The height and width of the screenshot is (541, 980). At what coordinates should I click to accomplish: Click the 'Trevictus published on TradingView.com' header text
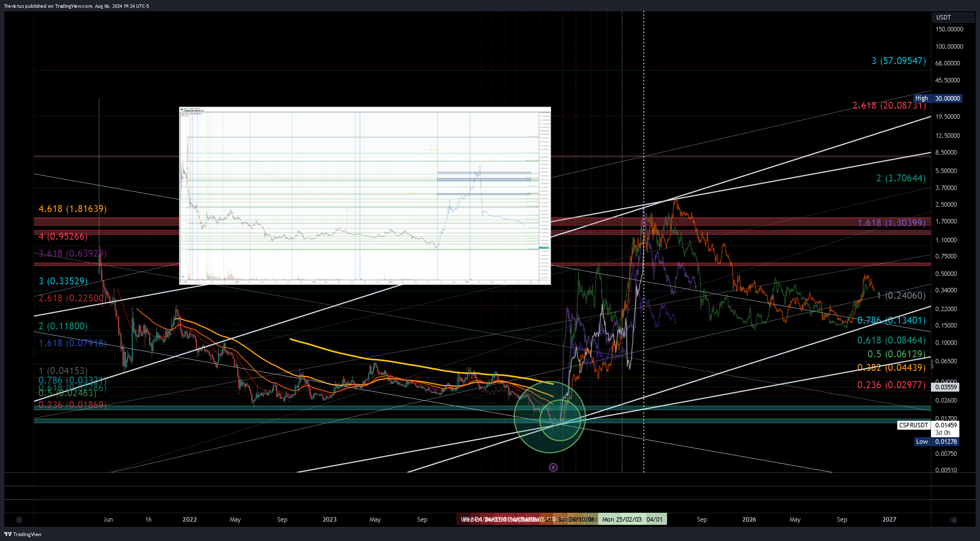point(48,6)
